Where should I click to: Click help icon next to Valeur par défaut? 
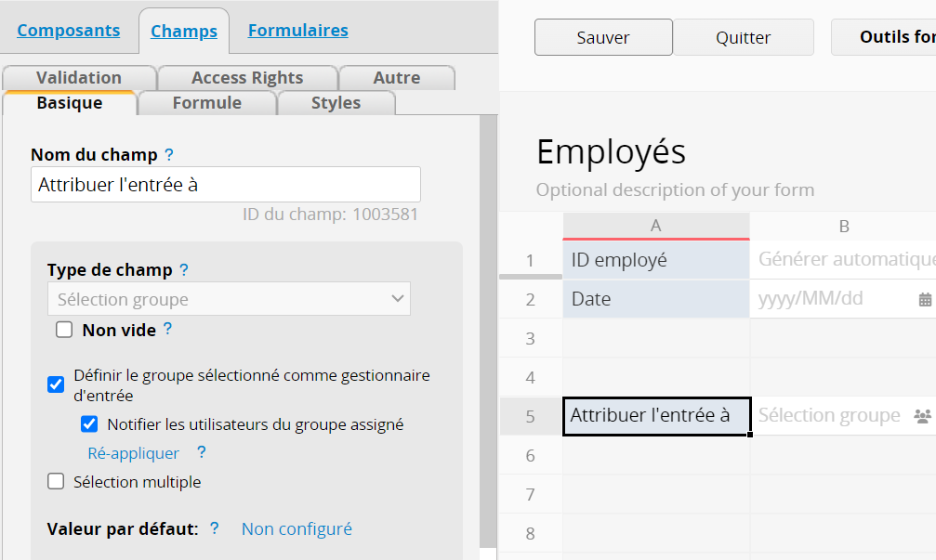[x=214, y=528]
